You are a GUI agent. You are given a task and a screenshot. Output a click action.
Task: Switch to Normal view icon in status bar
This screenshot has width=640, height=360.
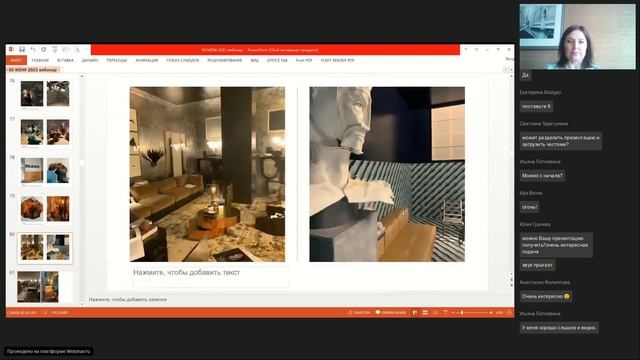pyautogui.click(x=415, y=313)
